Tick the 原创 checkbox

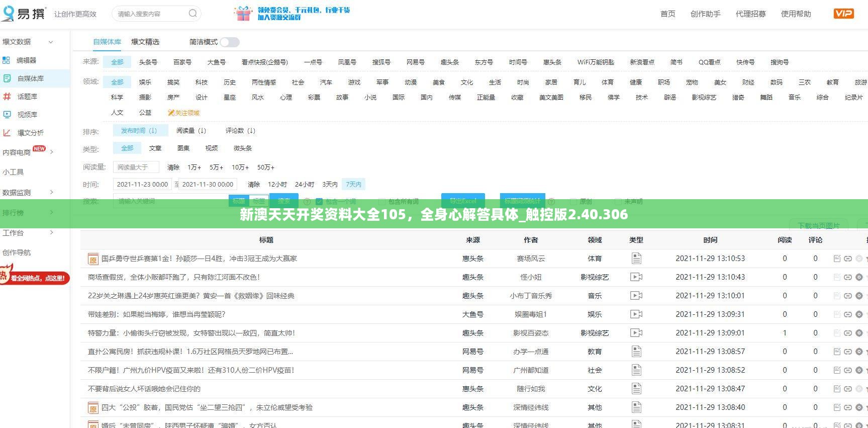click(573, 202)
